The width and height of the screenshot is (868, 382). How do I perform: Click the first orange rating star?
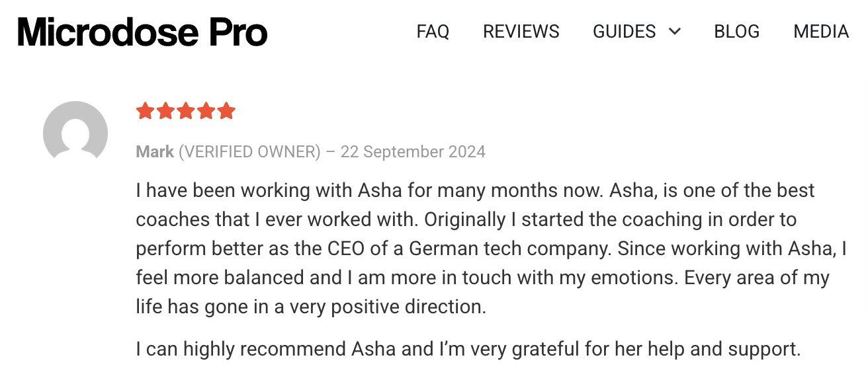[145, 111]
